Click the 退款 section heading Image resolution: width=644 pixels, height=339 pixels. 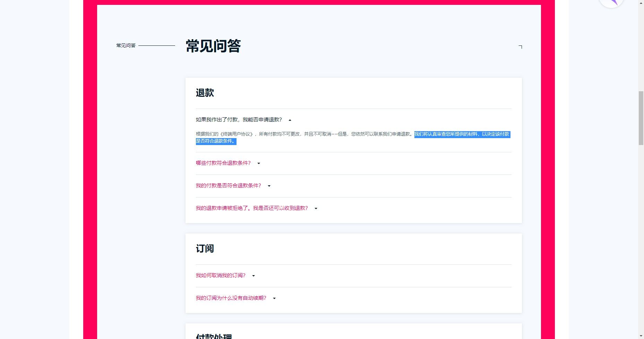pos(205,93)
